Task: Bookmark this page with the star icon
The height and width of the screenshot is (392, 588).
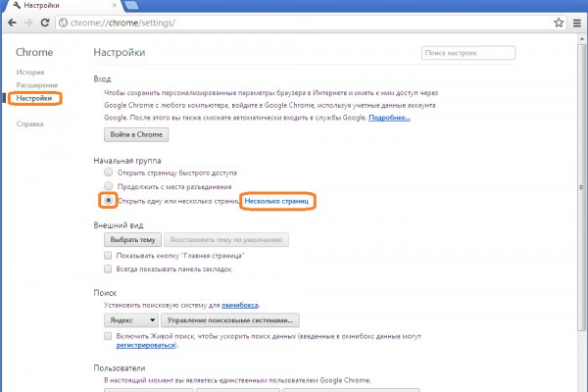Action: coord(558,22)
